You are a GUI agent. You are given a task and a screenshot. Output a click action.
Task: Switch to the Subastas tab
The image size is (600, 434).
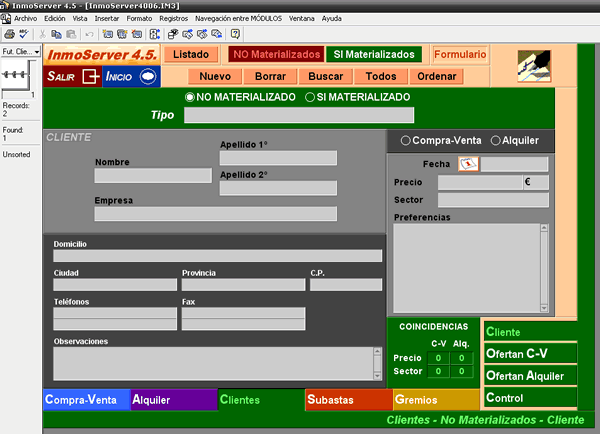349,400
